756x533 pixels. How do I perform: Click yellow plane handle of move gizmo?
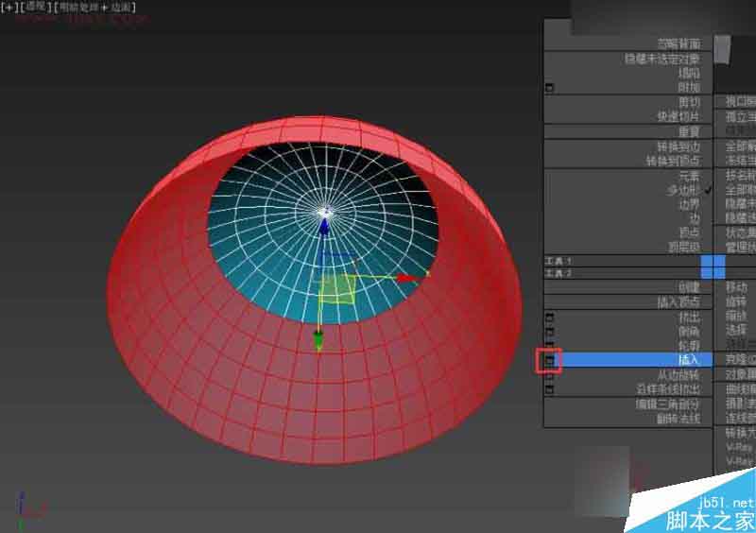click(x=337, y=289)
